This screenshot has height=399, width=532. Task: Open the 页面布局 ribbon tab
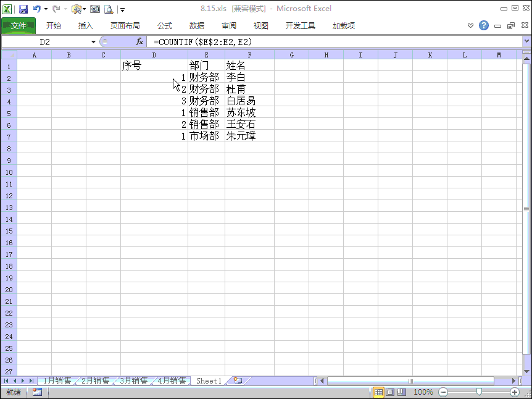[x=125, y=26]
